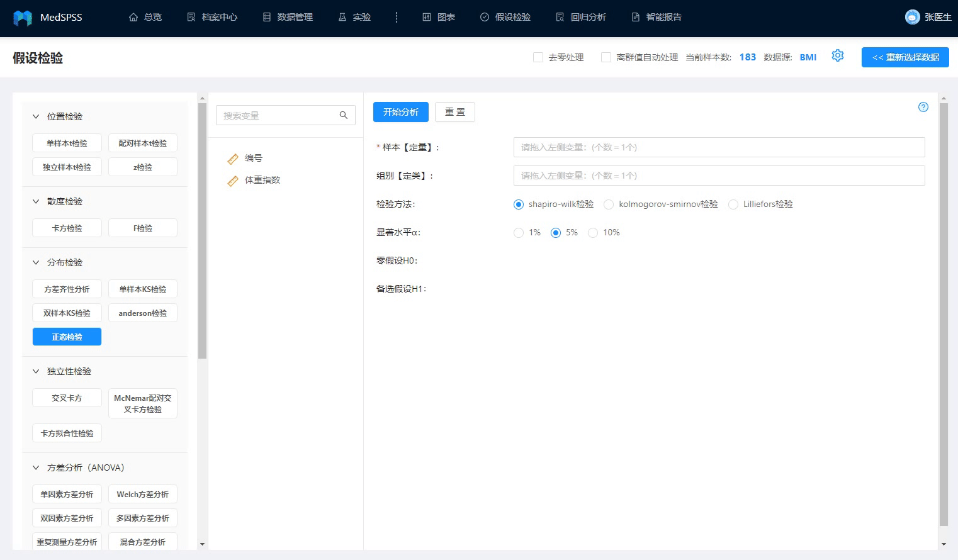Open 智能报告 in the navigation

(657, 18)
